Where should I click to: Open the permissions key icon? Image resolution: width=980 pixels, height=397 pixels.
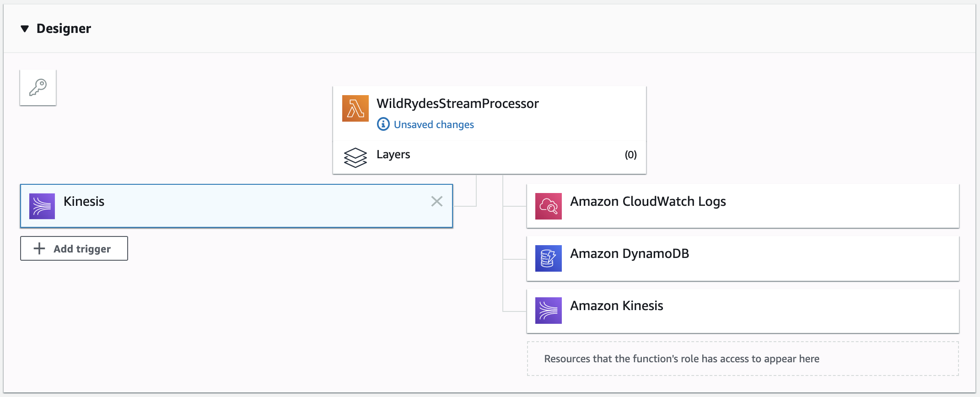point(38,87)
